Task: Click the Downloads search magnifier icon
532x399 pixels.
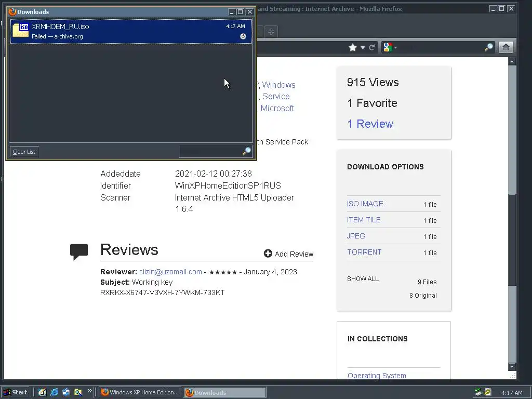Action: pyautogui.click(x=247, y=151)
